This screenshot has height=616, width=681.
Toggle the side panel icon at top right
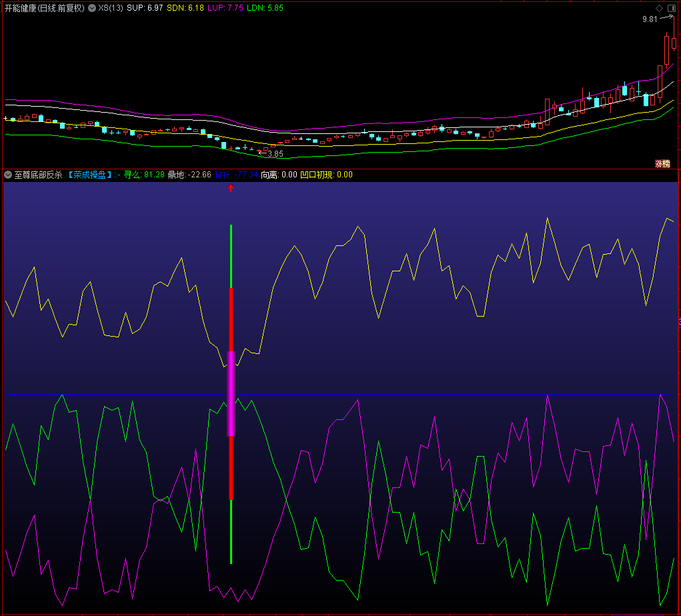click(x=672, y=8)
